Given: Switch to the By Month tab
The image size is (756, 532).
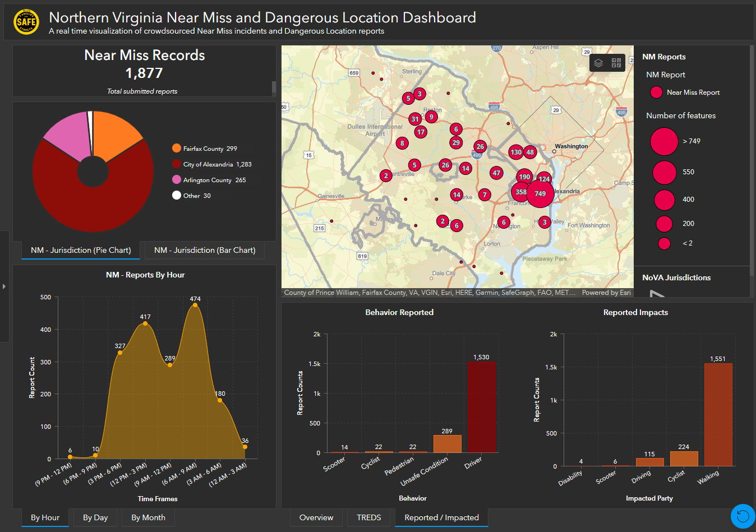Looking at the screenshot, I should pyautogui.click(x=148, y=517).
